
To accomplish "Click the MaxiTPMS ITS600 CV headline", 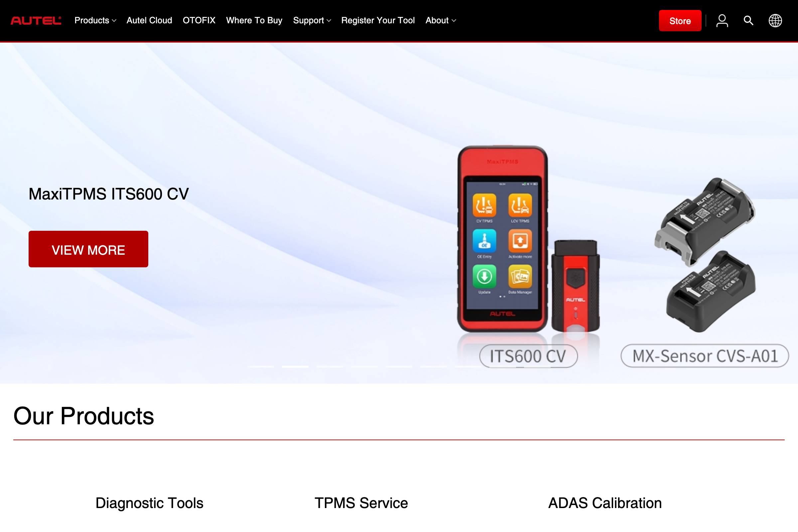I will coord(109,194).
